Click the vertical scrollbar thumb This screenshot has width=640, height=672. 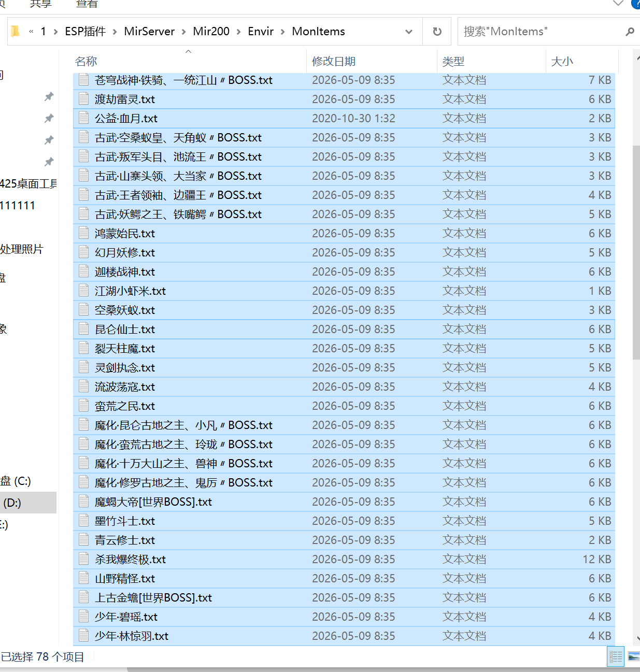point(636,252)
